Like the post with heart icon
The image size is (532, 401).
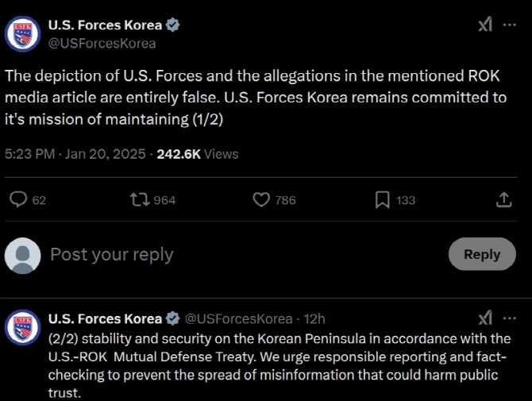pos(261,200)
